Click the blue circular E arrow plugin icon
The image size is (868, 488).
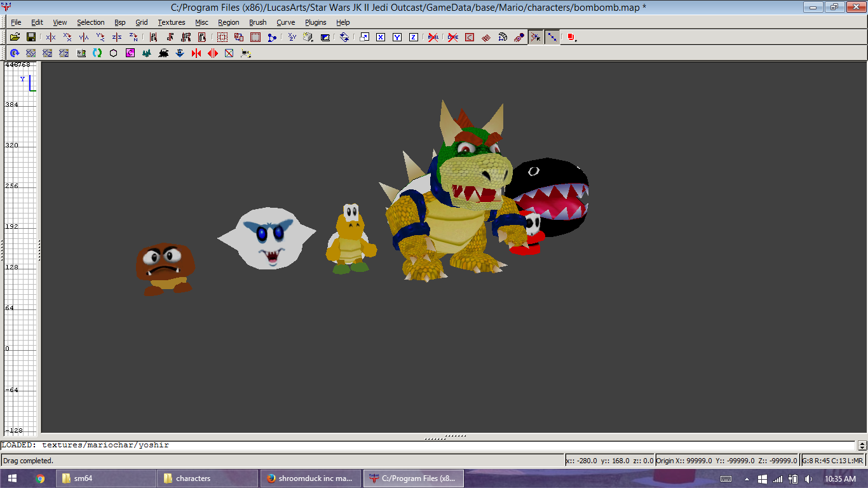click(15, 53)
